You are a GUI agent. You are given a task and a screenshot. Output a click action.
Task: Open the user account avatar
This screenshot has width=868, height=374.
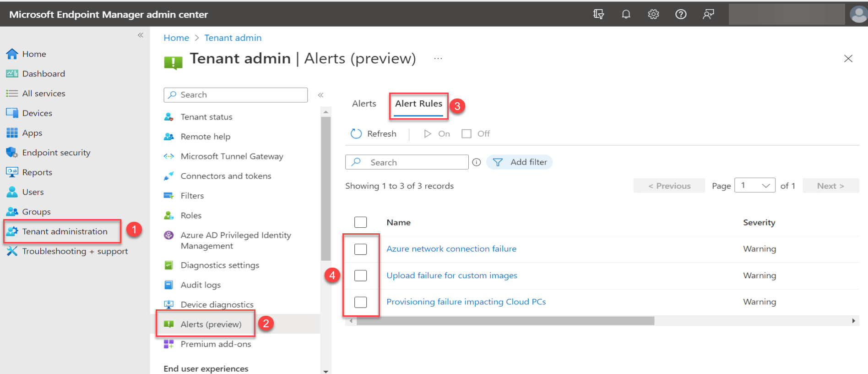click(858, 14)
